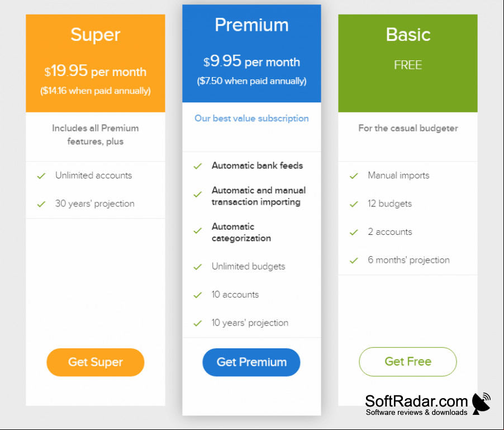
Task: Click the 10 years' projection feature
Action: [x=250, y=323]
